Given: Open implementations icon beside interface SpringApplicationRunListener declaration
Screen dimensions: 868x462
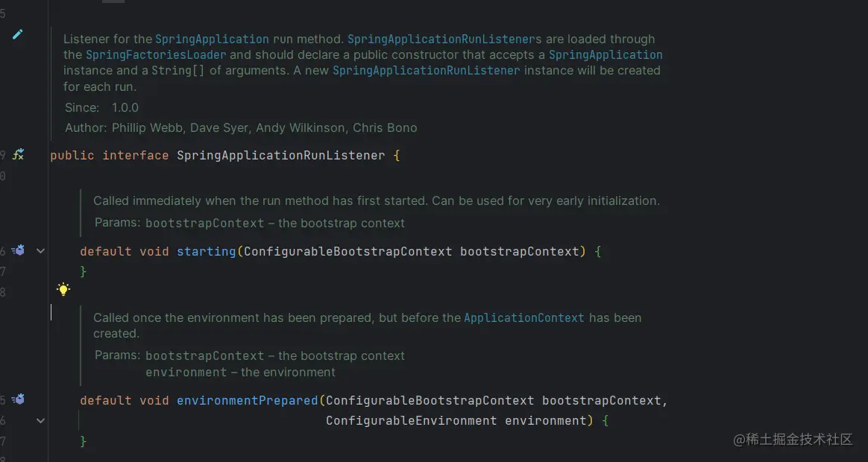Looking at the screenshot, I should click(18, 155).
